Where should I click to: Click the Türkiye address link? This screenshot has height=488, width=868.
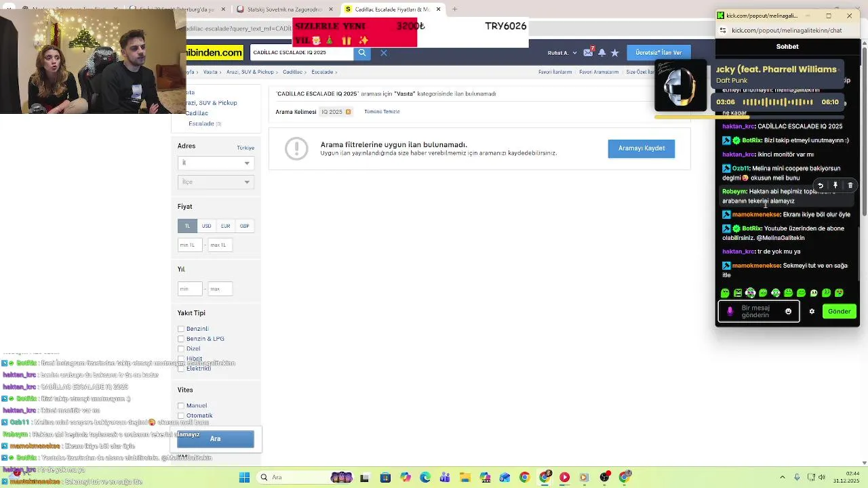[245, 148]
